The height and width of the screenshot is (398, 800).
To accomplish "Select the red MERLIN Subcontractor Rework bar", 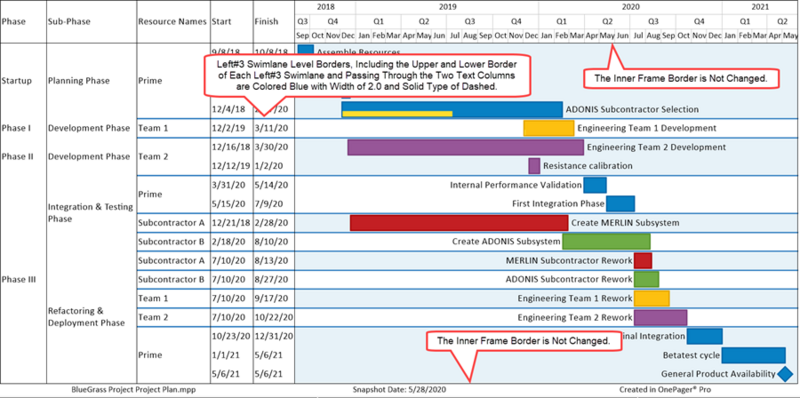I will click(643, 260).
